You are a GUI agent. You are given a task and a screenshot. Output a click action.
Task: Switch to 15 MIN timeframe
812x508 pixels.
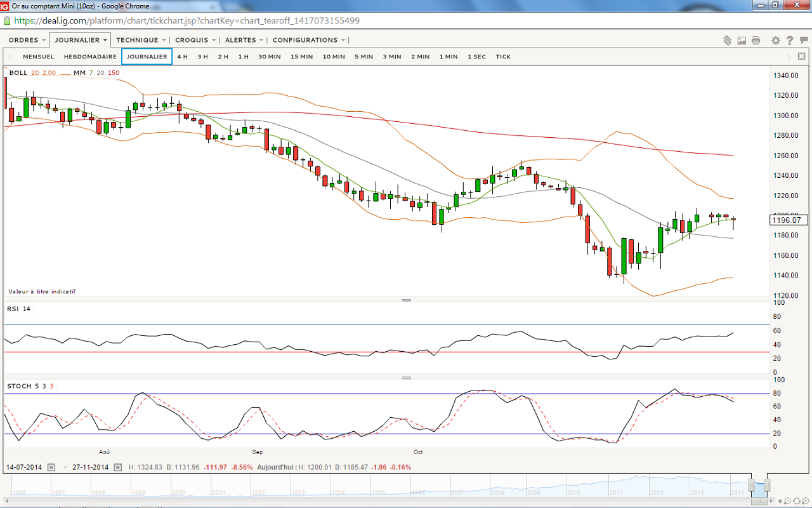301,57
